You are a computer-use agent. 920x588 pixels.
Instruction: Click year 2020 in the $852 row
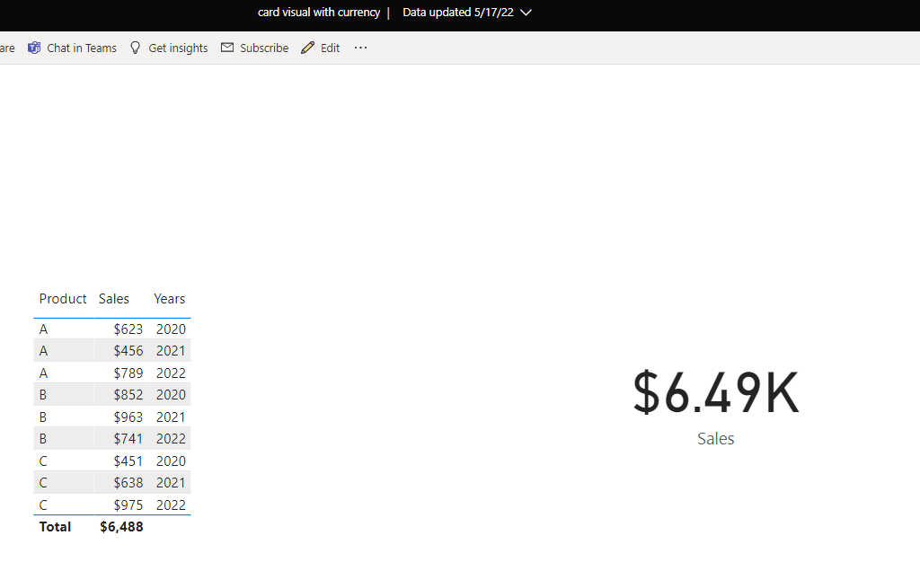(171, 395)
